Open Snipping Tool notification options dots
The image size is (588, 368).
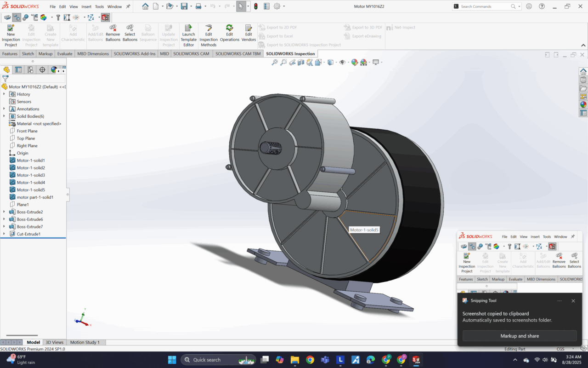(560, 301)
